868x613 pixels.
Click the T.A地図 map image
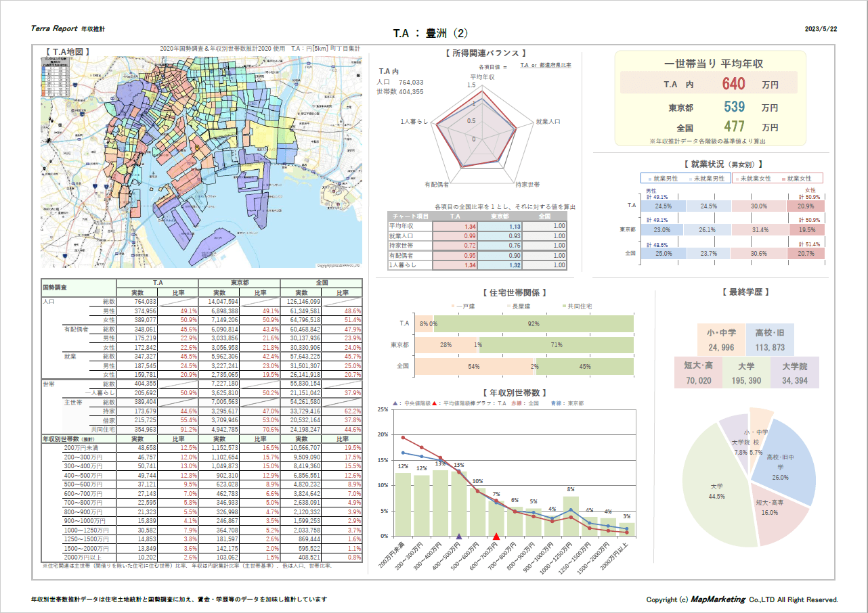[203, 162]
